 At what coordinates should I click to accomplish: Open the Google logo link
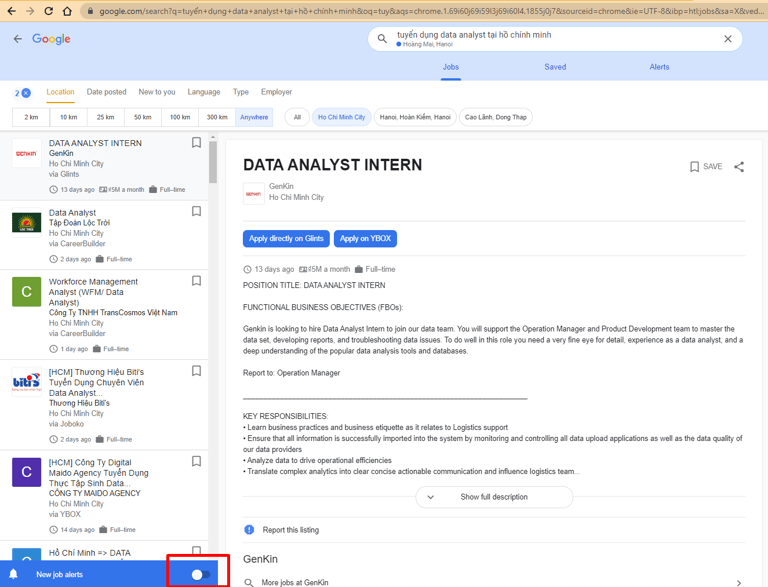click(51, 39)
